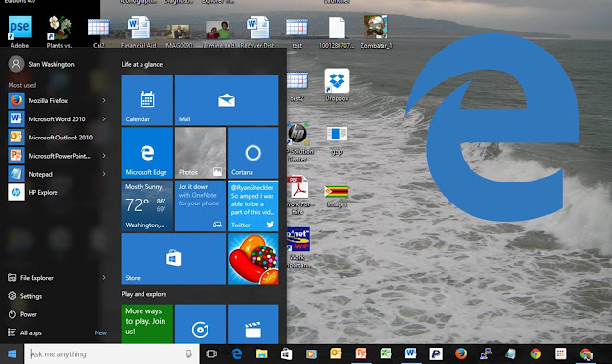
Task: Select the gap desktop icon
Action: pos(337,139)
